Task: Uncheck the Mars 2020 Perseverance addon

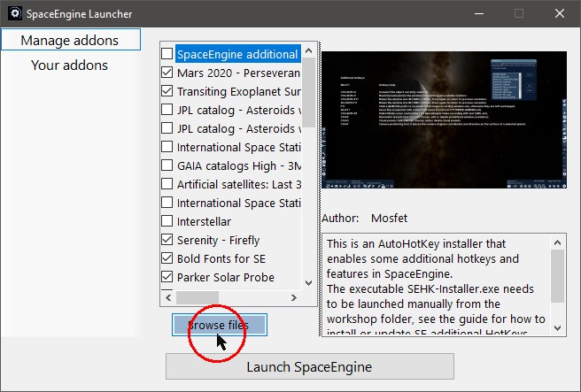Action: pos(167,73)
